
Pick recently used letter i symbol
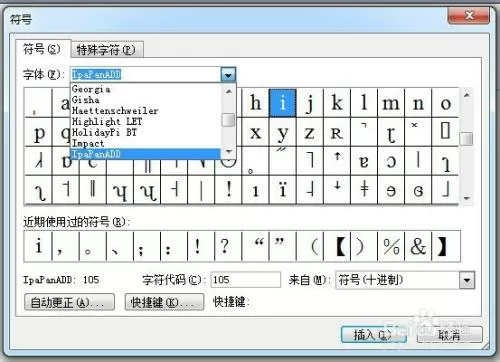click(x=39, y=247)
